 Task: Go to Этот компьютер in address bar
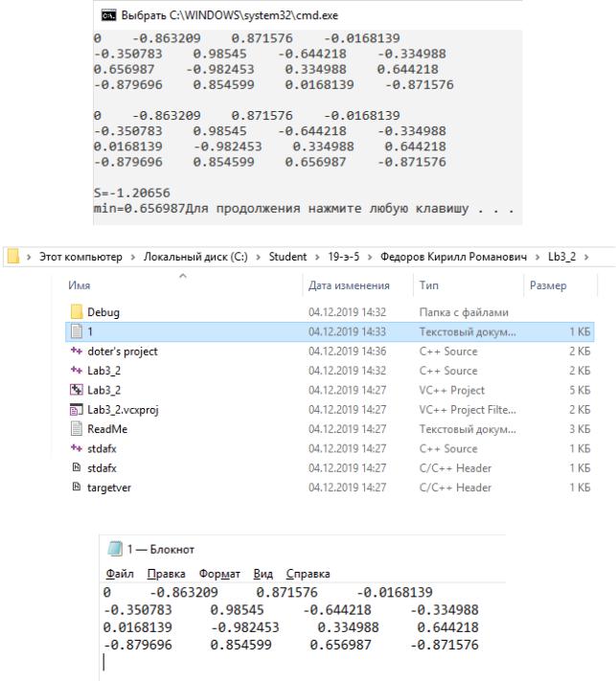pyautogui.click(x=80, y=257)
